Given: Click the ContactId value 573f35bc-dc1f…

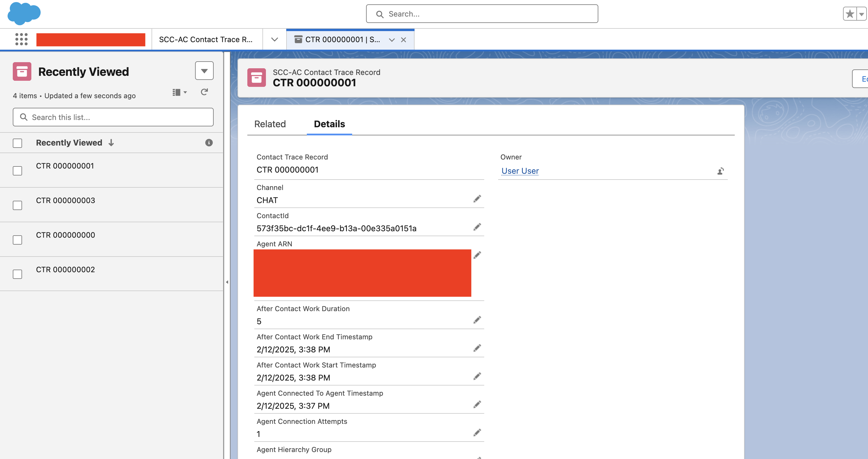Looking at the screenshot, I should point(336,228).
